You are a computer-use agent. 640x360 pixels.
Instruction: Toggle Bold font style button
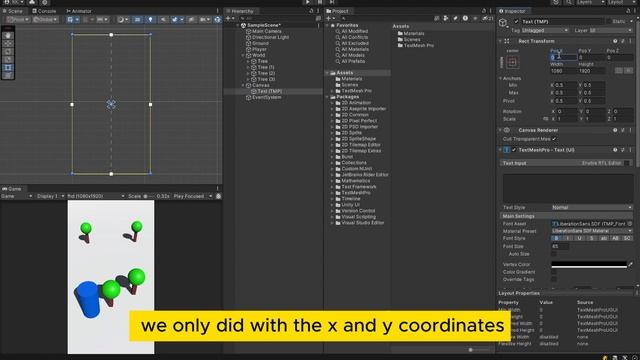[x=556, y=238]
